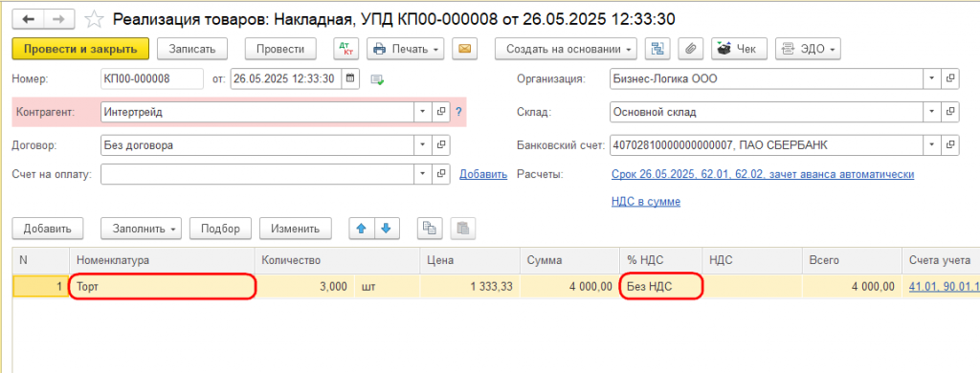Move row up with blue arrow
980x373 pixels.
(x=361, y=229)
